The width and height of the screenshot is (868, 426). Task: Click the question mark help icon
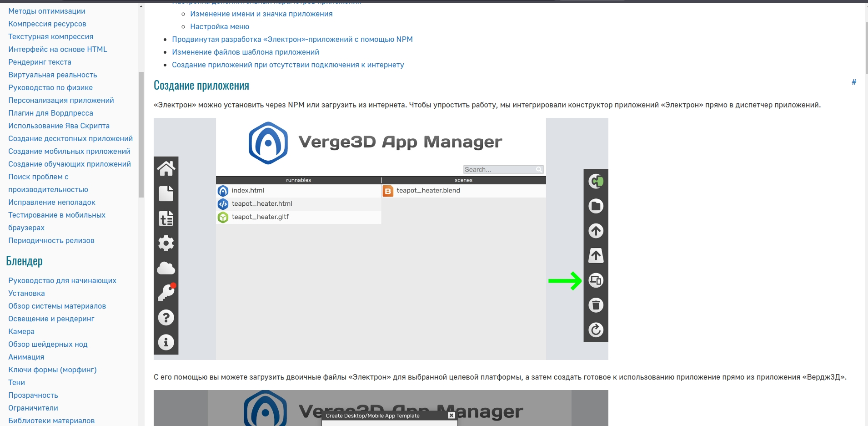pyautogui.click(x=166, y=318)
